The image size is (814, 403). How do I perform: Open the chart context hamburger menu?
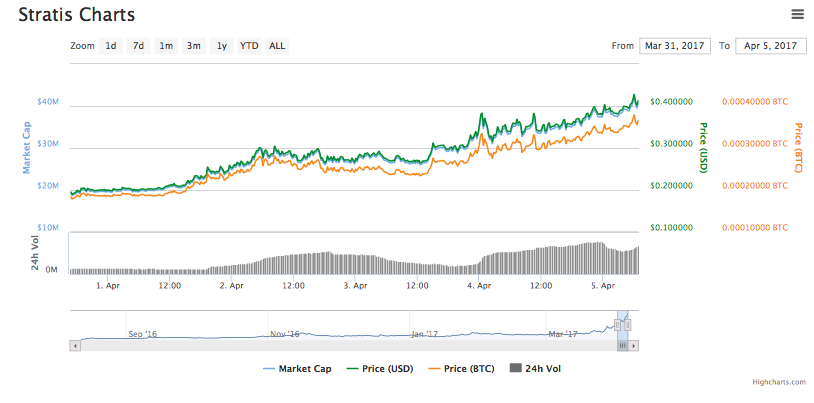(797, 15)
